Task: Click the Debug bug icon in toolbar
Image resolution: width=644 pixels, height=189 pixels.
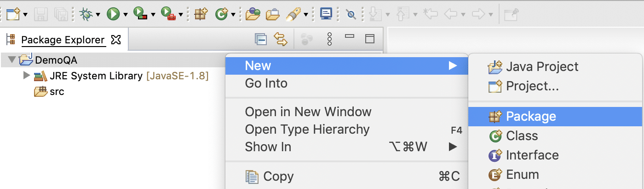Action: [86, 14]
